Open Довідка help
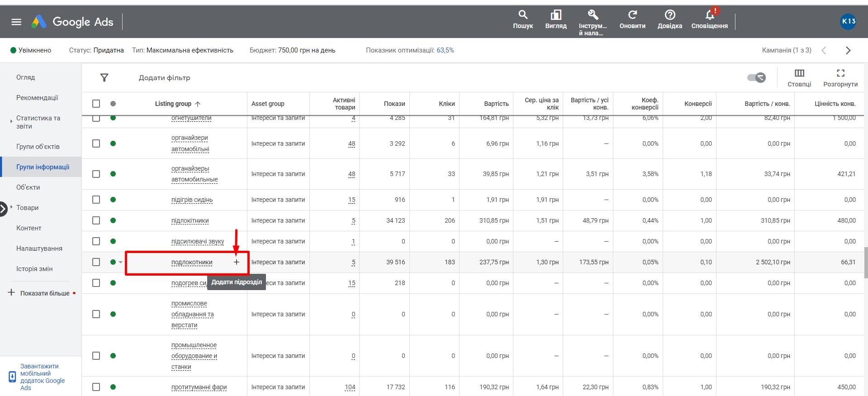This screenshot has width=868, height=396. [x=670, y=20]
